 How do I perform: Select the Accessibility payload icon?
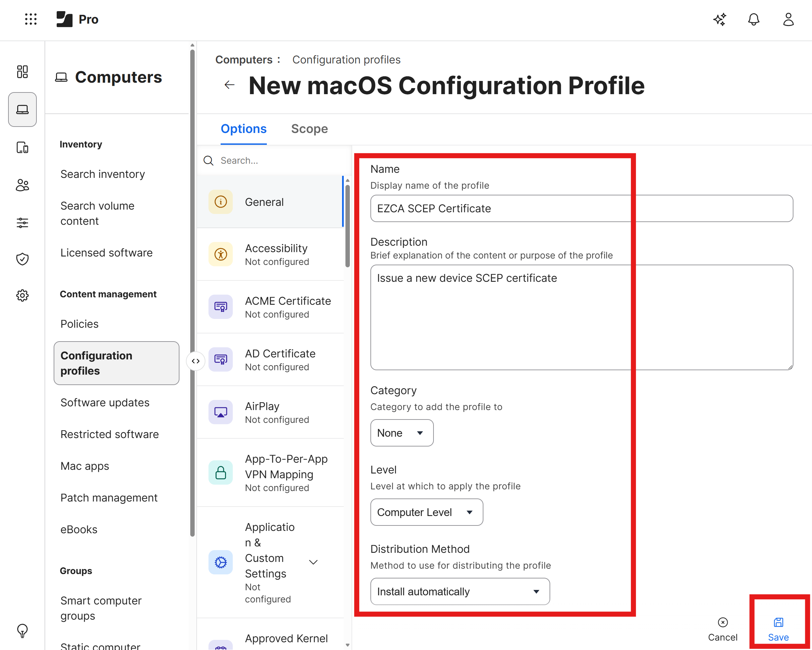pyautogui.click(x=220, y=254)
